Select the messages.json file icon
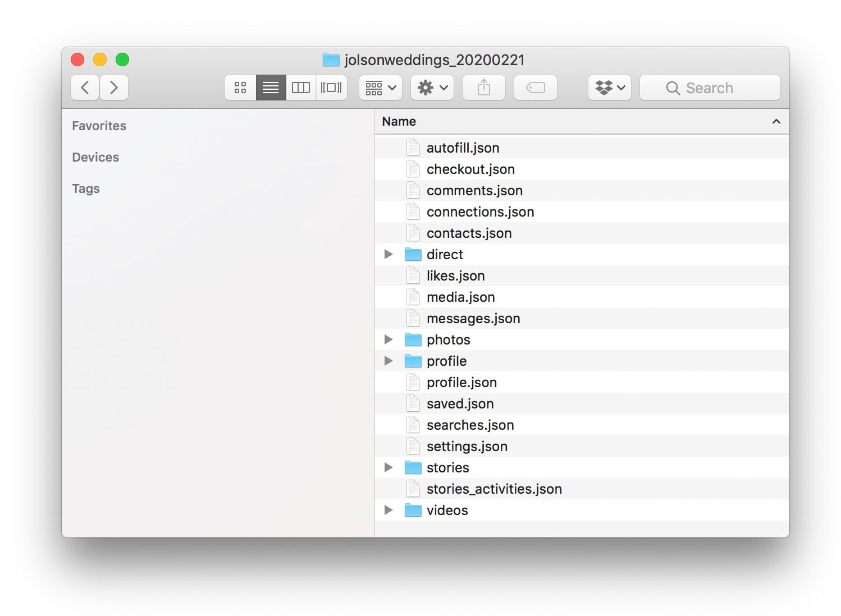 point(413,318)
